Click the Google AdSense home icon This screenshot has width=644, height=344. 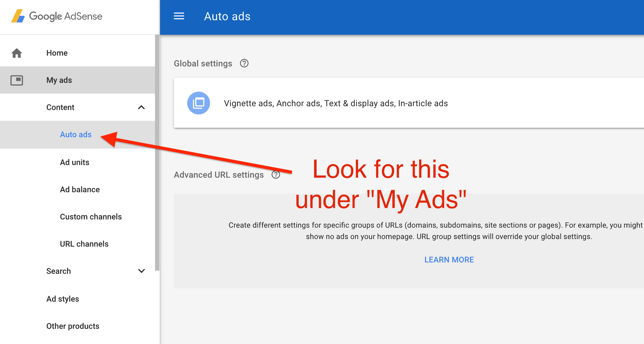coord(17,52)
